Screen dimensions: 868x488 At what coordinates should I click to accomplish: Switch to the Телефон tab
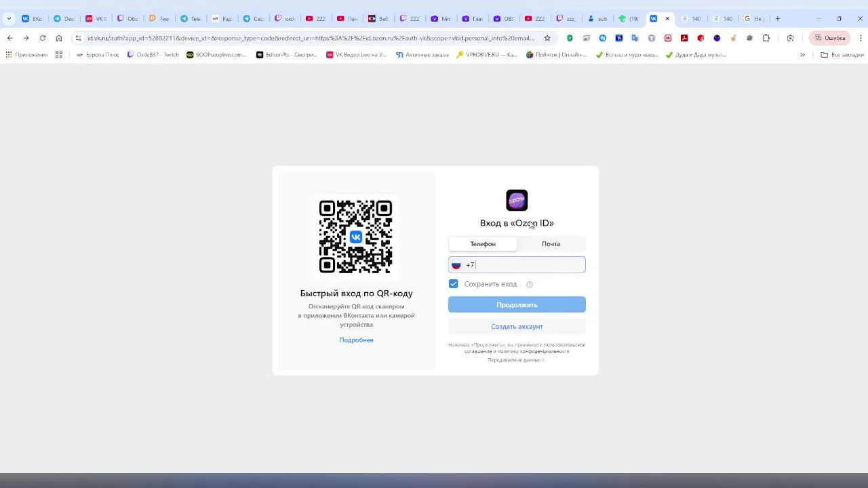click(483, 244)
